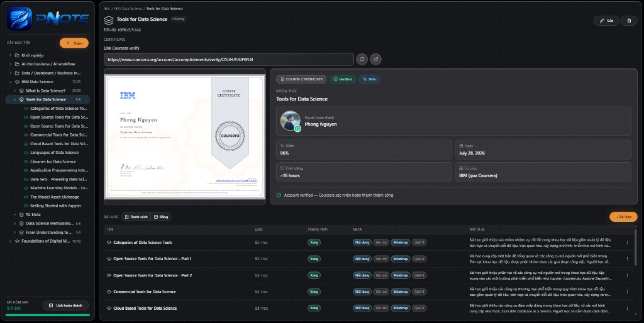This screenshot has width=644, height=323.
Task: Click lesson icon beside Getting Started with Jupyter
Action: (26, 205)
